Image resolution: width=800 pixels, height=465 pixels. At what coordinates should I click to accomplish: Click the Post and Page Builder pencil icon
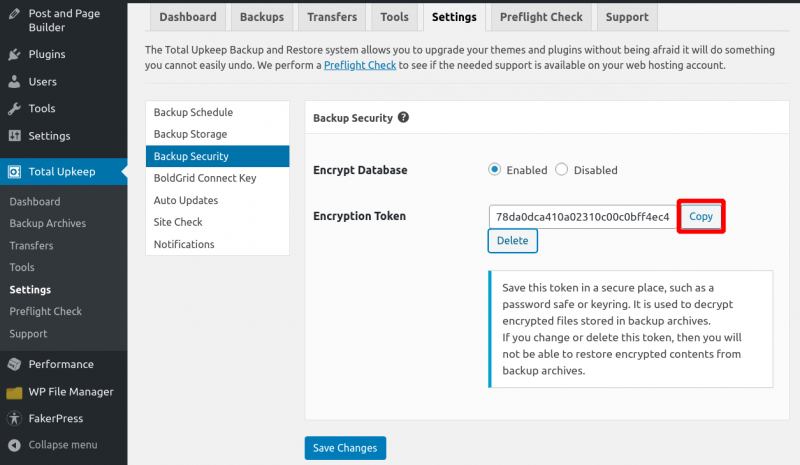pyautogui.click(x=14, y=13)
